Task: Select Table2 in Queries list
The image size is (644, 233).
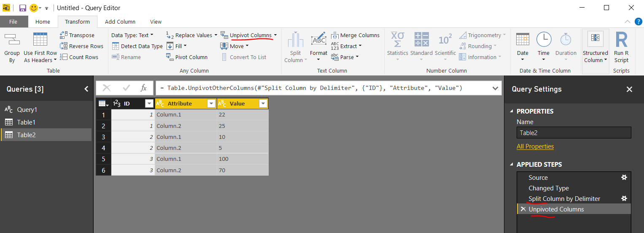Action: click(x=46, y=135)
